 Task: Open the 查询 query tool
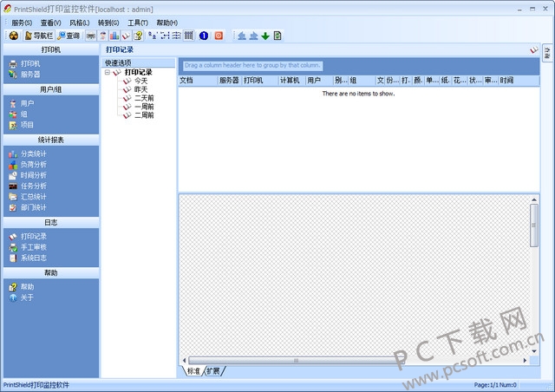69,36
